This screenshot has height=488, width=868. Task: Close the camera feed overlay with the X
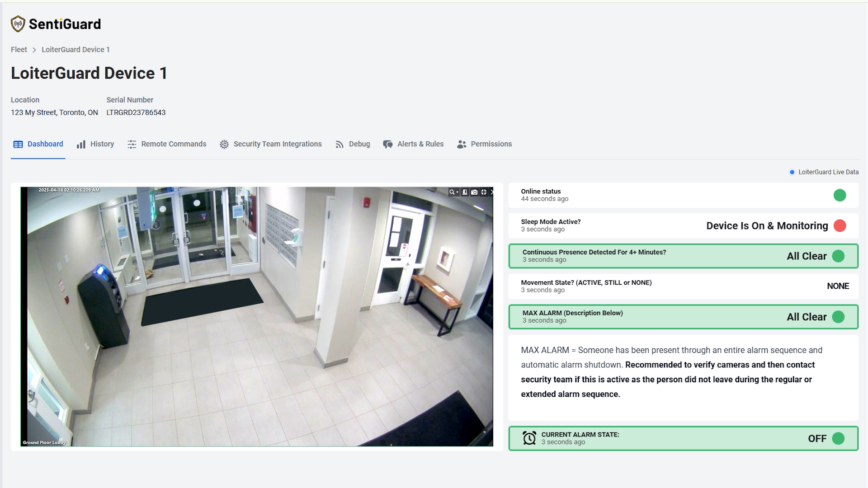pyautogui.click(x=492, y=192)
